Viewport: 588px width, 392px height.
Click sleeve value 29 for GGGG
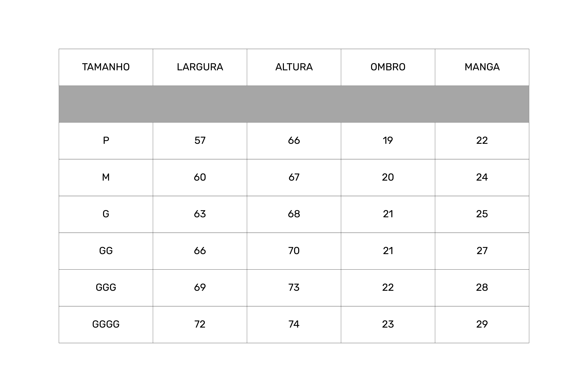[482, 324]
